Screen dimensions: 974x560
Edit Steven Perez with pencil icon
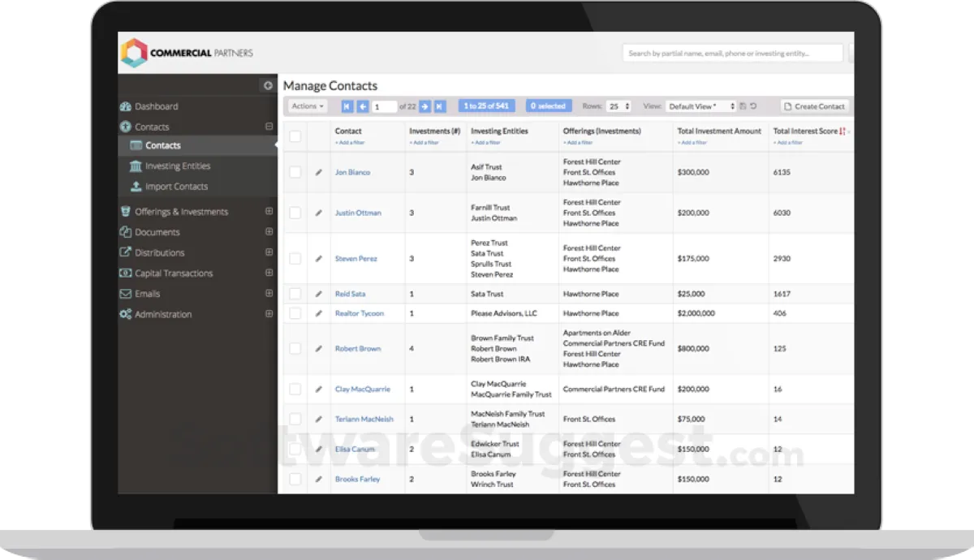pyautogui.click(x=319, y=259)
